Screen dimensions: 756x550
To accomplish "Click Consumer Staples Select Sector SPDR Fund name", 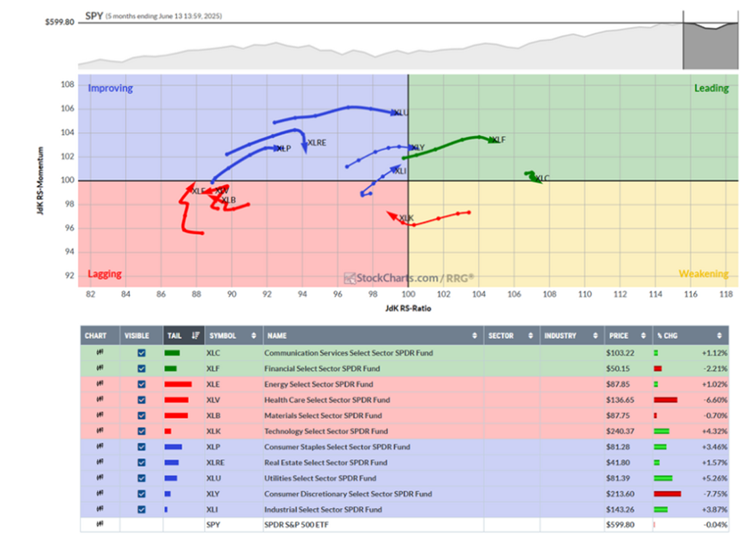I will (337, 447).
